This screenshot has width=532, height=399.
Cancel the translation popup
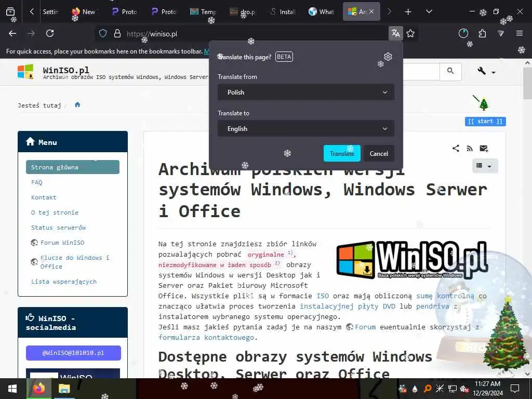pyautogui.click(x=379, y=153)
